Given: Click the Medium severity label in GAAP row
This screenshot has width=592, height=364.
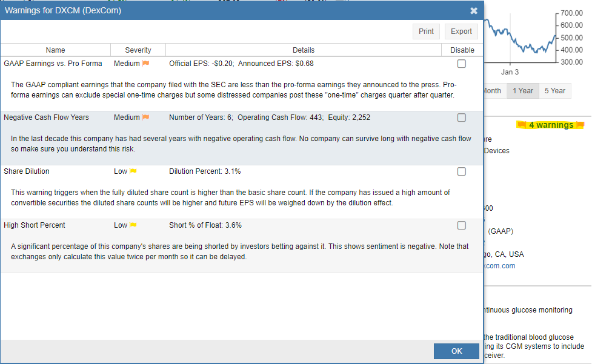Looking at the screenshot, I should [x=127, y=64].
